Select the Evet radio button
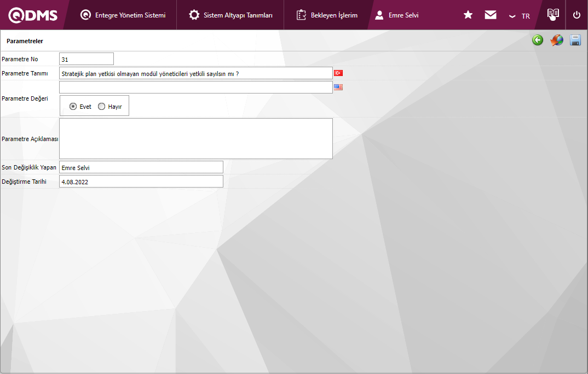This screenshot has width=588, height=374. [73, 107]
